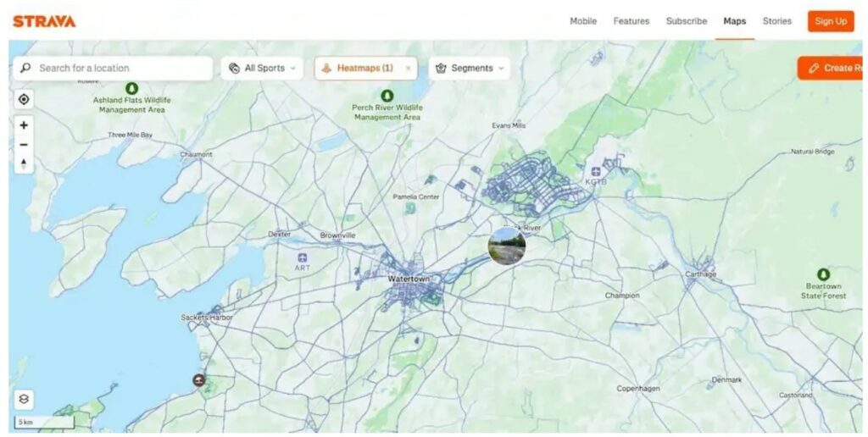This screenshot has height=437, width=868.
Task: Click the Pamelia Center label
Action: pos(415,197)
